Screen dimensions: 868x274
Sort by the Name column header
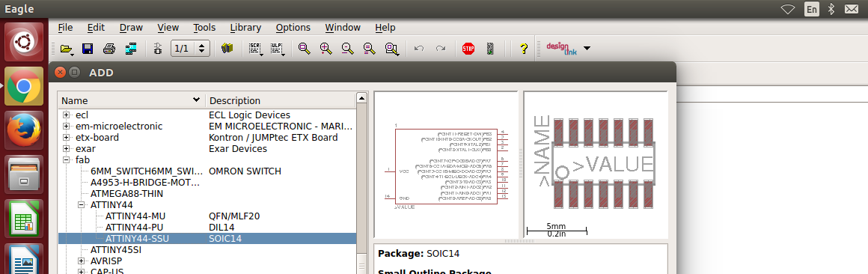(132, 101)
